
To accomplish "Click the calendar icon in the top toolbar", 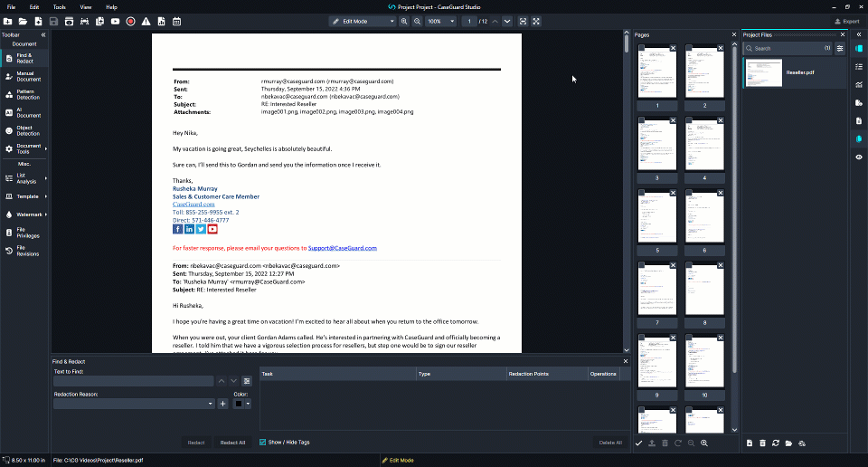I will click(176, 22).
